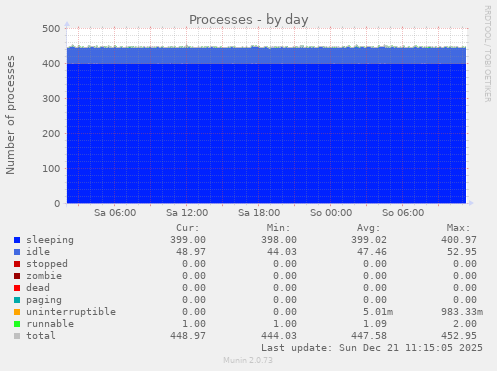Click sleeping minimum value 398.00
The height and width of the screenshot is (371, 497).
[279, 240]
